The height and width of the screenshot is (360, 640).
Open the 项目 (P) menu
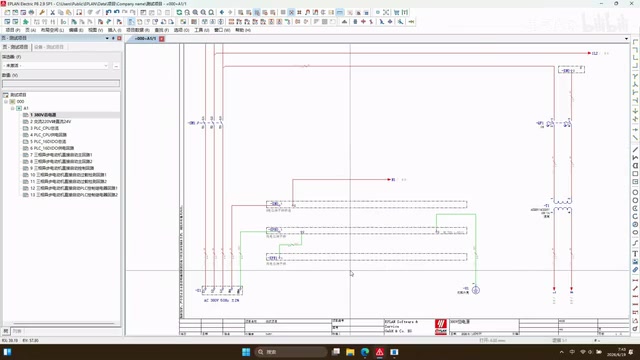point(13,30)
